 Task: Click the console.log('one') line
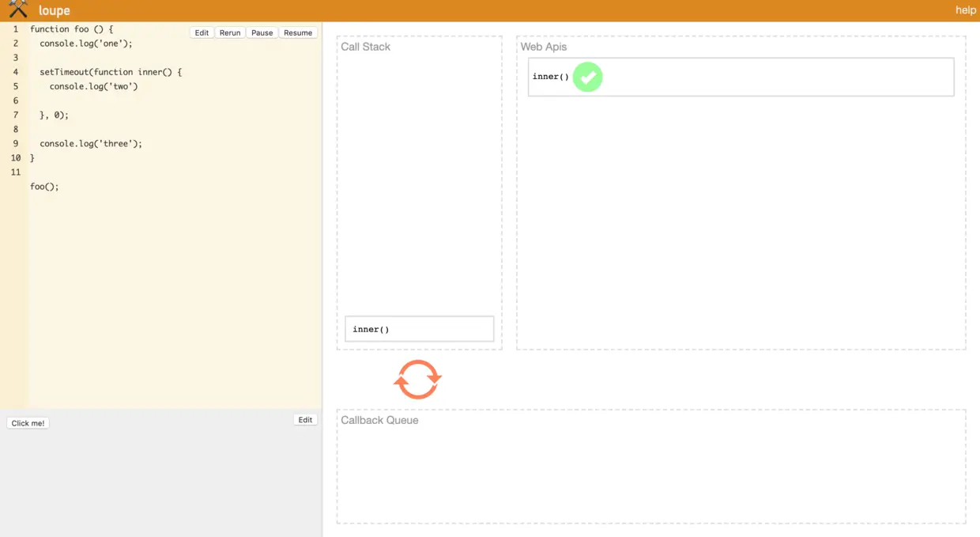click(x=86, y=43)
